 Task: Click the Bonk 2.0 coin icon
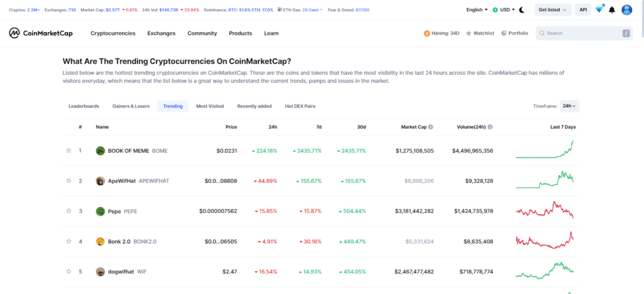(x=100, y=241)
